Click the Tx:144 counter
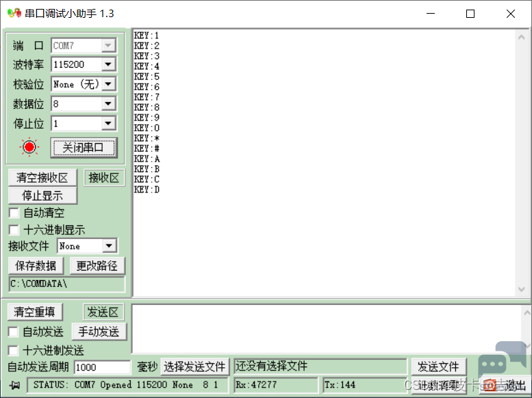Image resolution: width=532 pixels, height=398 pixels. pos(365,385)
